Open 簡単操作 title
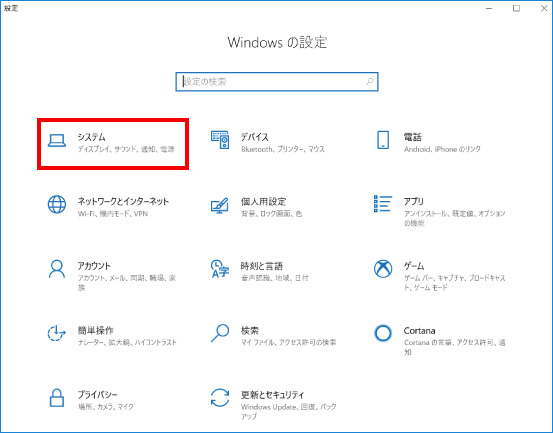 point(96,330)
